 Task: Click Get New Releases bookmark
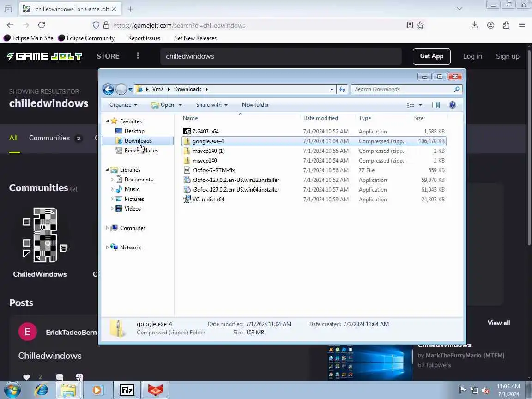tap(195, 38)
